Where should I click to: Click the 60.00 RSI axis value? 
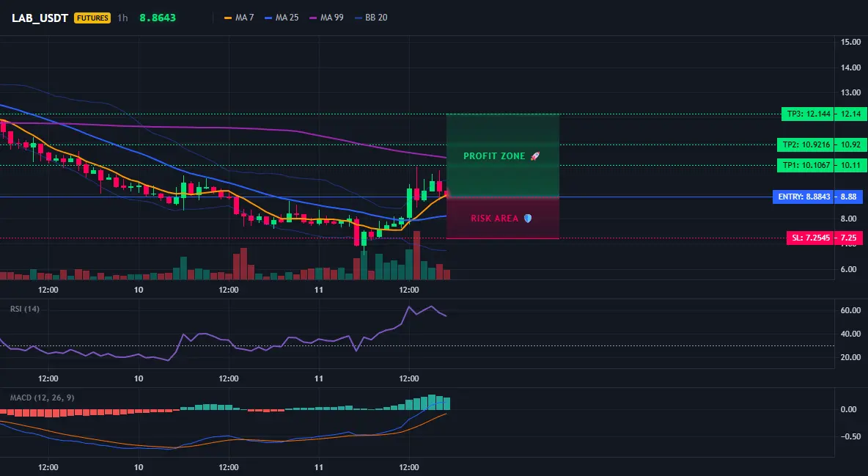pos(851,310)
